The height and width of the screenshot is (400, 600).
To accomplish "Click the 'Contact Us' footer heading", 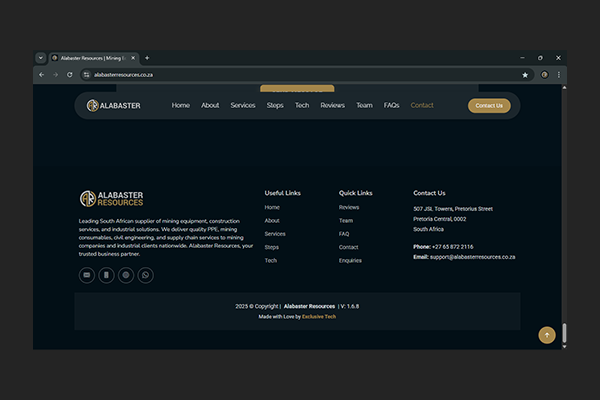I will (x=429, y=193).
